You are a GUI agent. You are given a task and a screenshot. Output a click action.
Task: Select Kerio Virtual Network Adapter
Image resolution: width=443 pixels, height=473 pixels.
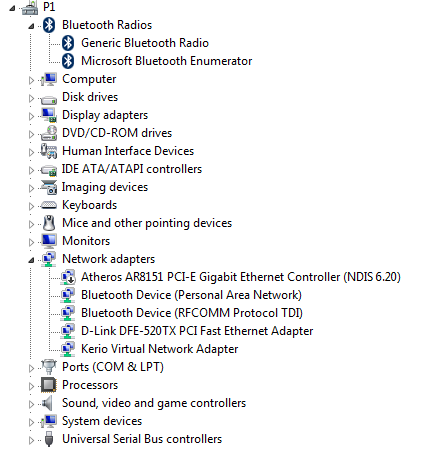(160, 349)
